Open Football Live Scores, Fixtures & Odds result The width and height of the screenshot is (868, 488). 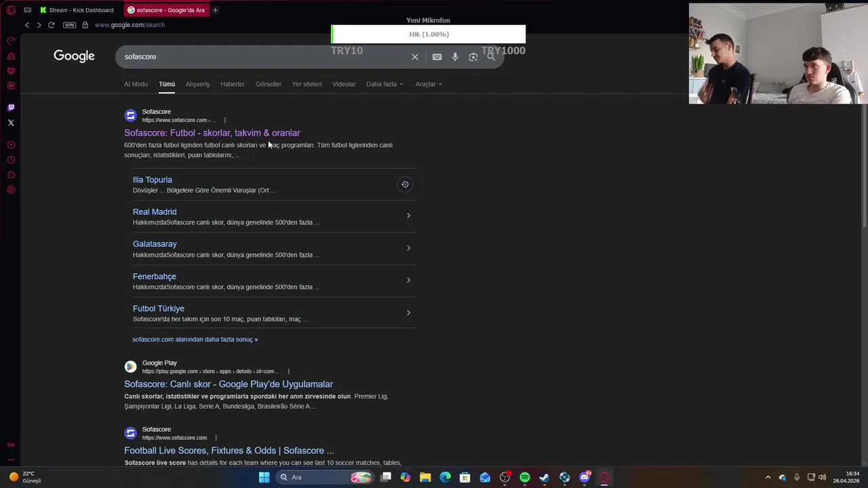point(229,451)
